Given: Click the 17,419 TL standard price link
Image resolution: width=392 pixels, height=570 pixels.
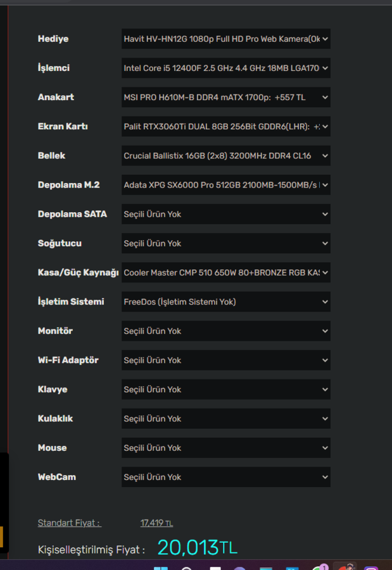Looking at the screenshot, I should tap(156, 522).
